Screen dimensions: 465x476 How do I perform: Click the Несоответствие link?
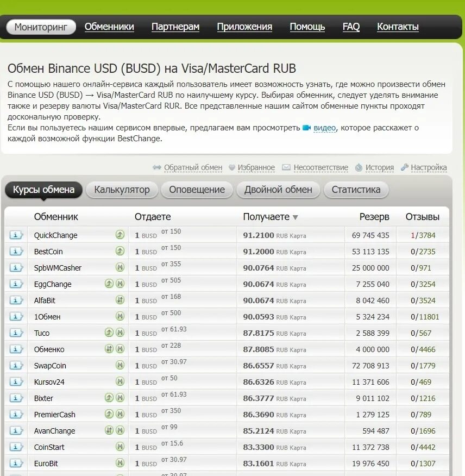[x=321, y=167]
